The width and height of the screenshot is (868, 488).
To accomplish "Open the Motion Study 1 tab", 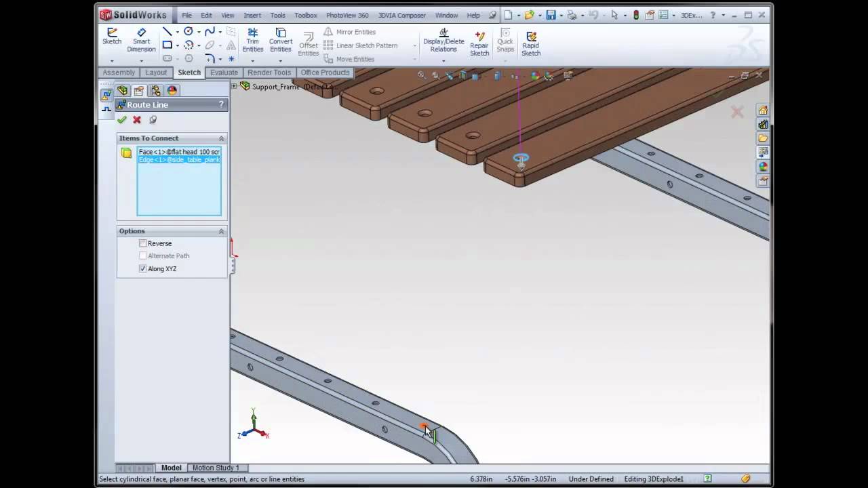I will (x=216, y=468).
